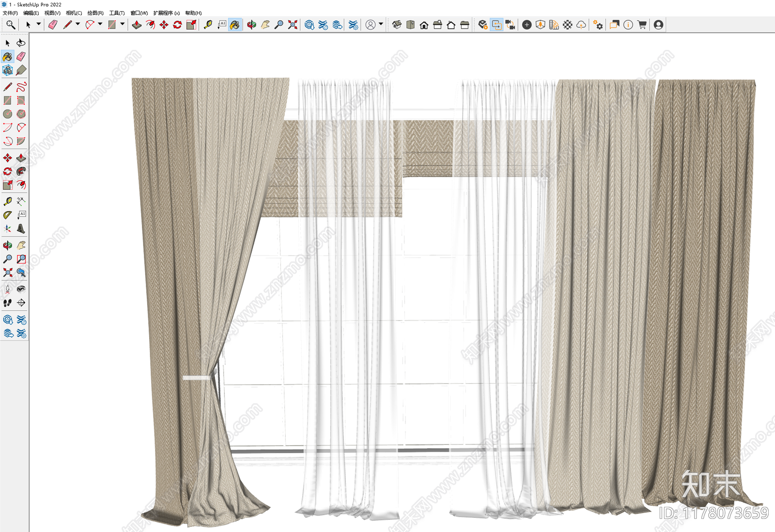Select the Zoom tool in top toolbar

279,25
